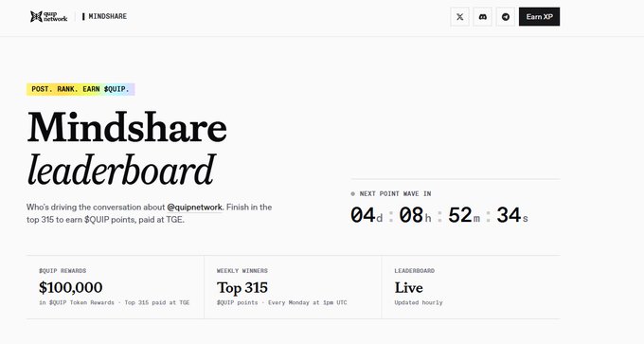Click the WEEKLY WINNERS label
This screenshot has height=344, width=644.
pos(242,271)
